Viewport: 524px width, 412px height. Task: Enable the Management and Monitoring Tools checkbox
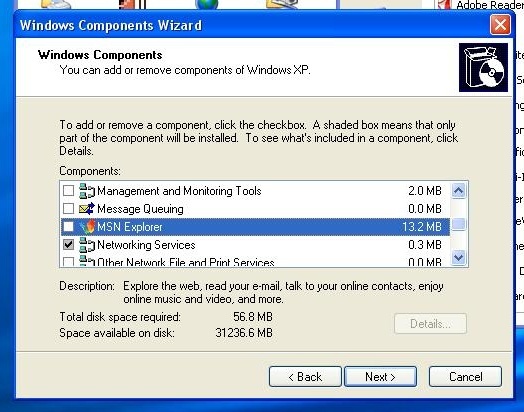(69, 191)
